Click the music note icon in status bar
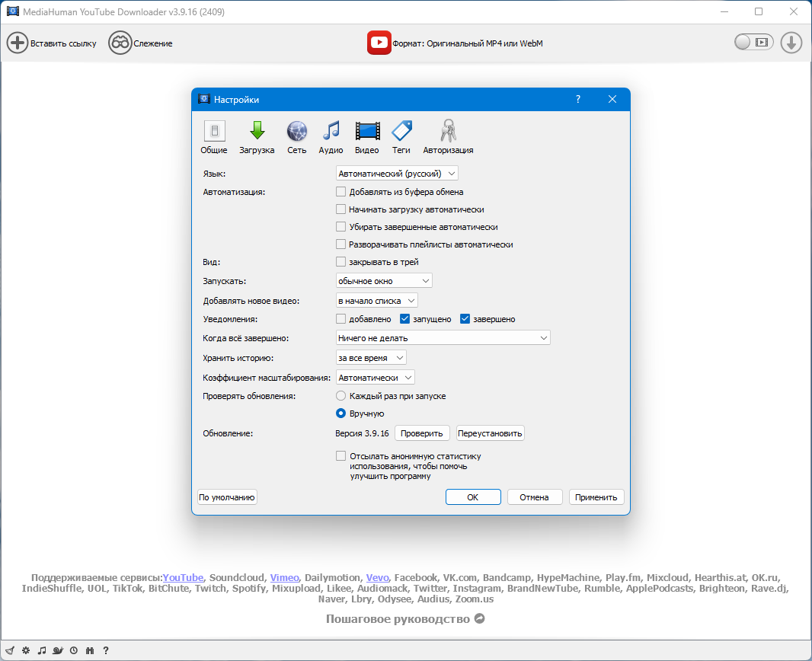Viewport: 812px width, 661px height. [x=42, y=650]
